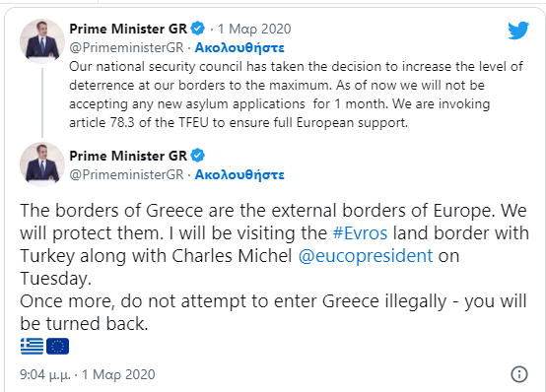Click the Twitter bird logo
Viewport: 546px width, 392px height.
click(x=518, y=30)
